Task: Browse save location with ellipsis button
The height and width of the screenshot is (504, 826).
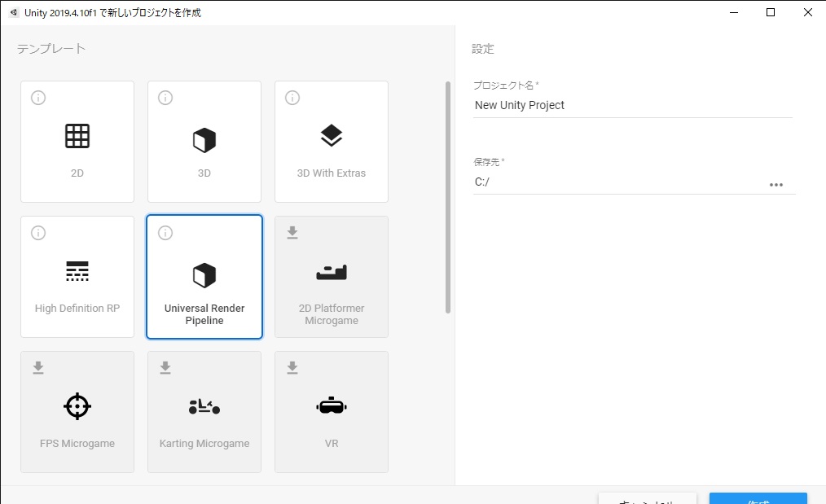Action: (776, 185)
